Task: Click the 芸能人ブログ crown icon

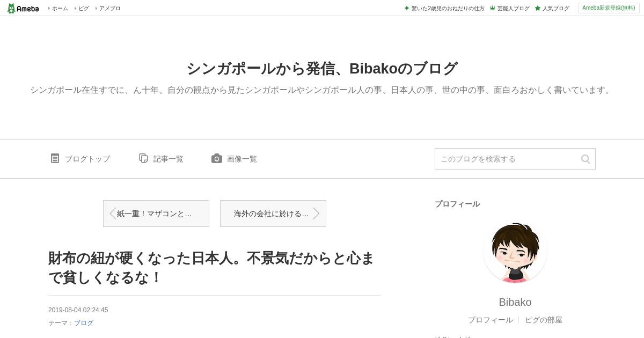Action: pos(492,8)
